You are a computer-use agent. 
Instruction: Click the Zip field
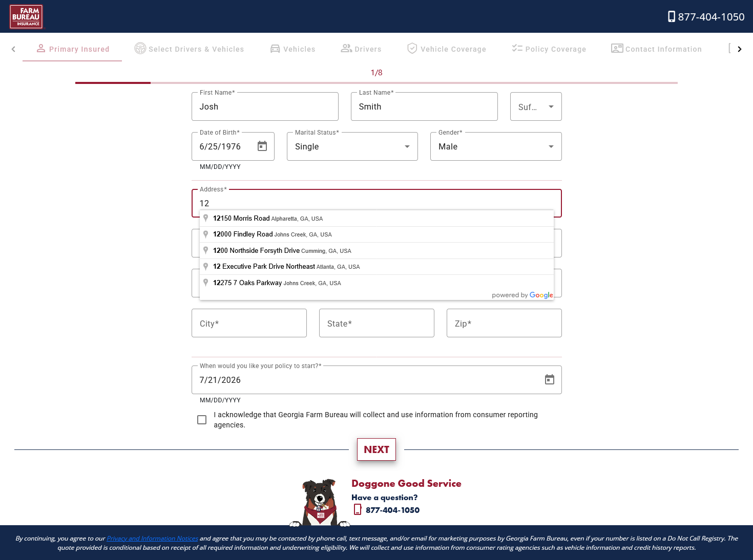click(504, 323)
